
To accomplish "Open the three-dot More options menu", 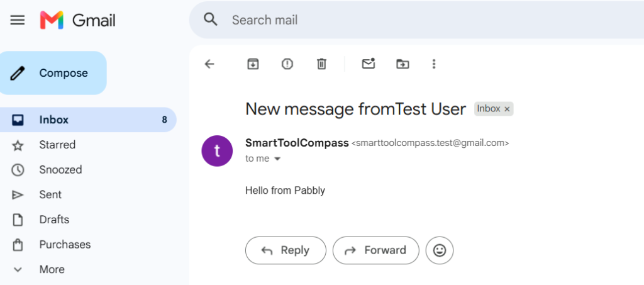I will pyautogui.click(x=434, y=64).
